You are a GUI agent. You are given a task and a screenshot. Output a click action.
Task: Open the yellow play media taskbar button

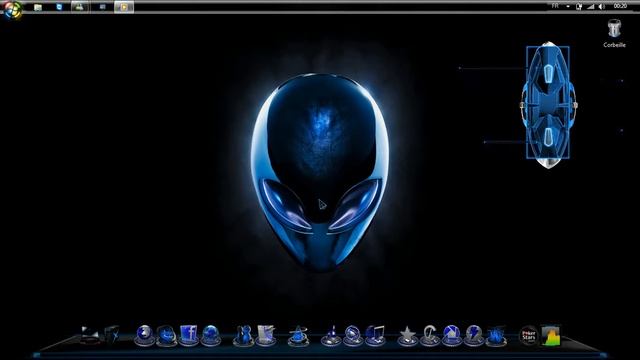(x=124, y=7)
